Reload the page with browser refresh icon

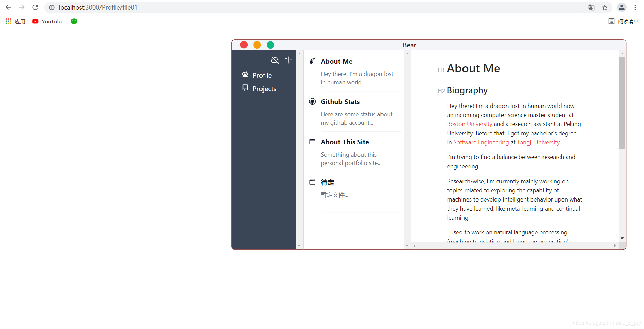click(35, 7)
